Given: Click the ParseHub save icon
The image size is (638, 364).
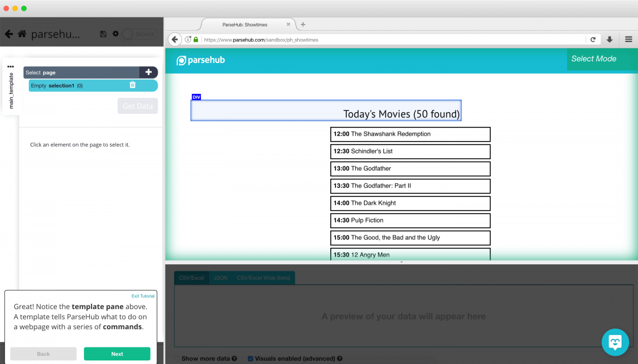Looking at the screenshot, I should tap(103, 34).
